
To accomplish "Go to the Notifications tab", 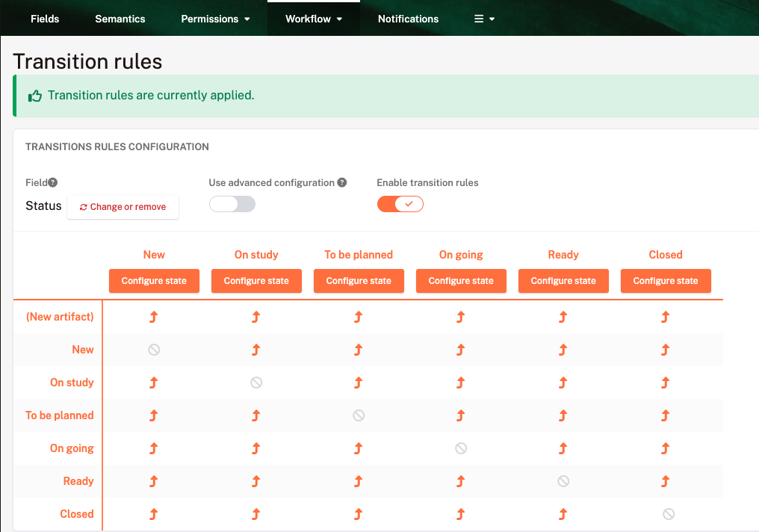I will pos(408,19).
